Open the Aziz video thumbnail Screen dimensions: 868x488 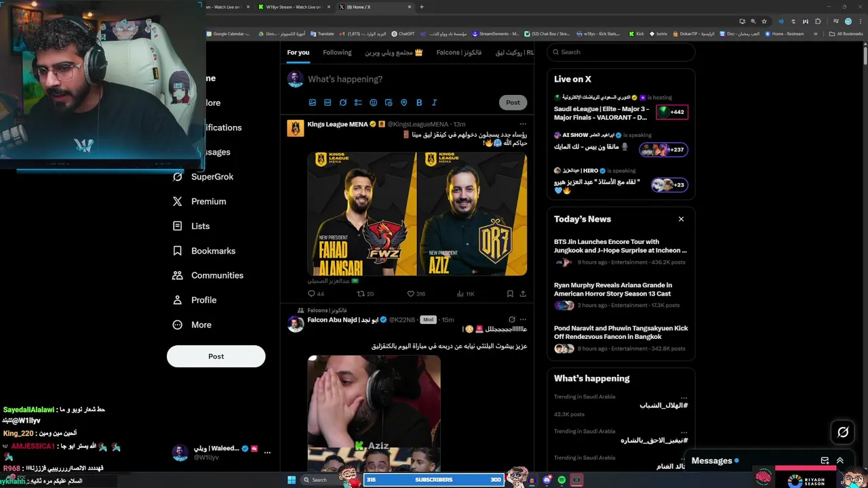point(374,413)
